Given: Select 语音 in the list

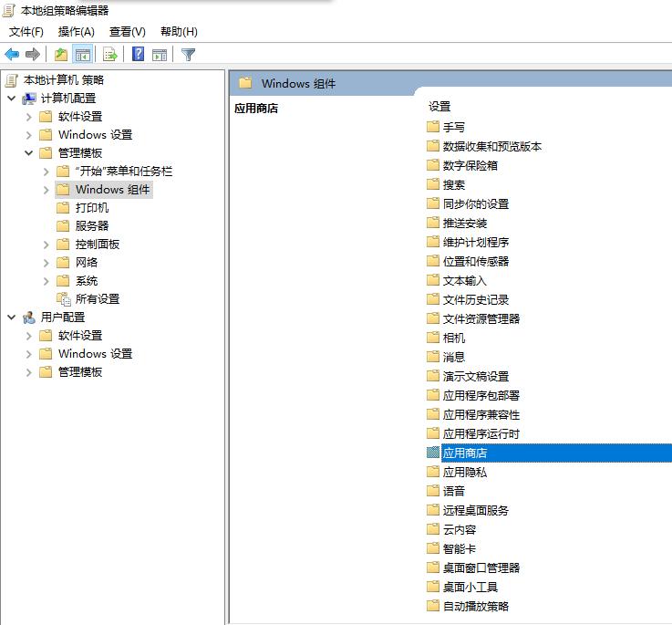Looking at the screenshot, I should (x=454, y=491).
